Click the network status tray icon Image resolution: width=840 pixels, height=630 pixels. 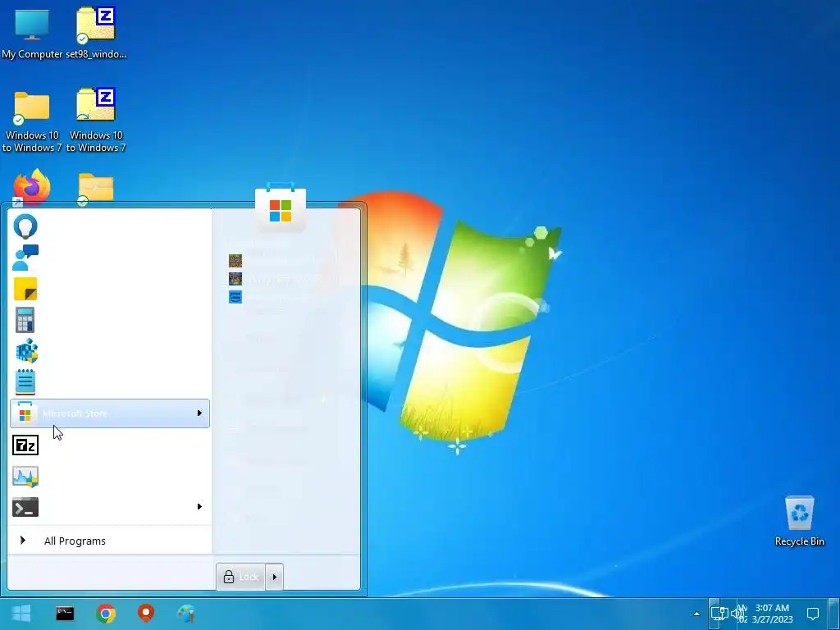coord(719,614)
